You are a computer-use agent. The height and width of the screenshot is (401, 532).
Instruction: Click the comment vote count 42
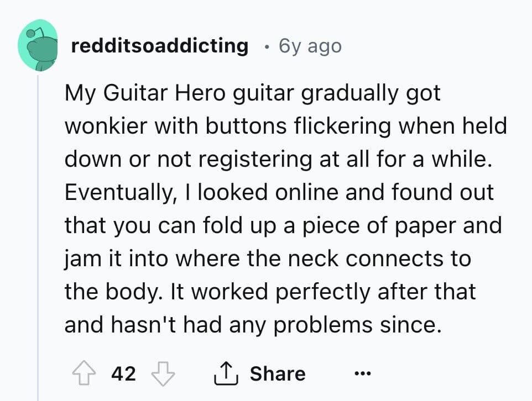[124, 373]
